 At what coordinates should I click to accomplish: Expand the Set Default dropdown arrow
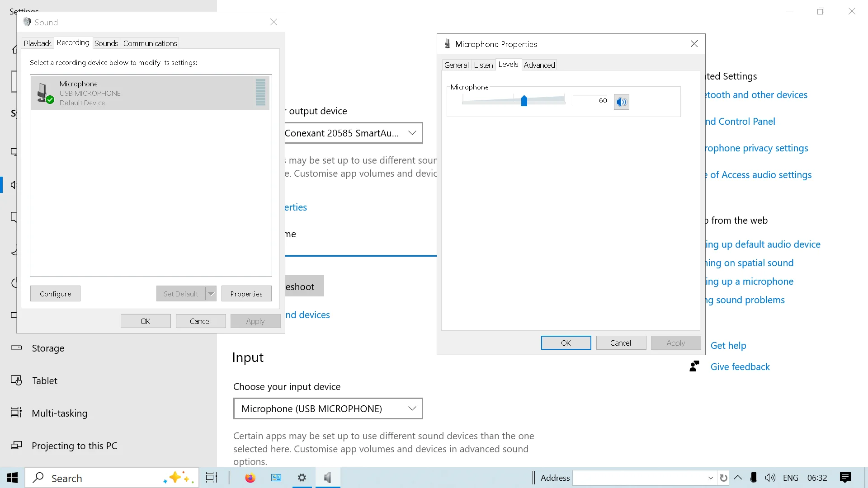[211, 294]
